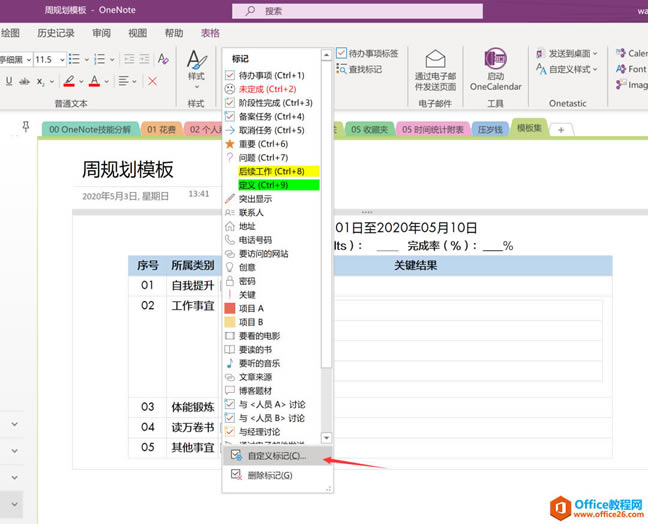The image size is (648, 524).
Task: Send page by email (通过电子邮件发送页面)
Action: (x=435, y=70)
